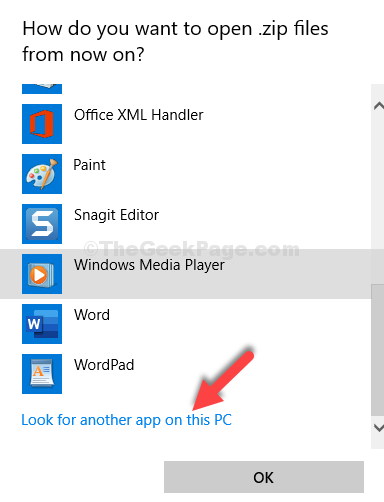Select WordPad label in the list
Image resolution: width=384 pixels, height=502 pixels.
[104, 365]
